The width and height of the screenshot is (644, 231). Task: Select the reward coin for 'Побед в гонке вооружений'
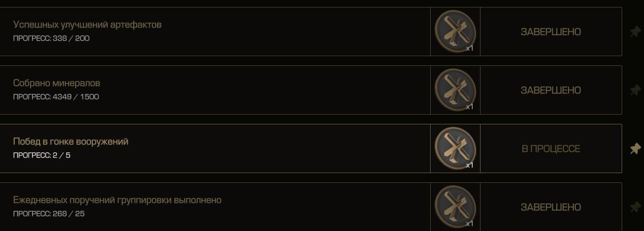[x=455, y=148]
